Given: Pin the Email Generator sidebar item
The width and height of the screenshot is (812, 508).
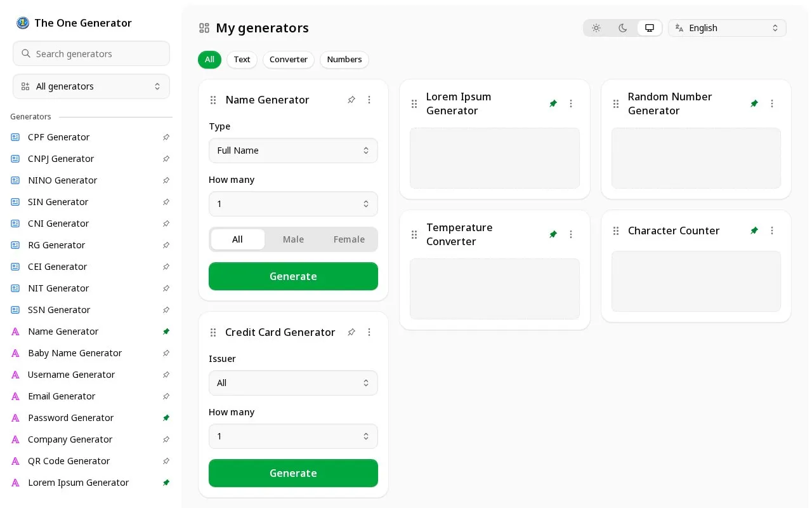Looking at the screenshot, I should [x=166, y=396].
